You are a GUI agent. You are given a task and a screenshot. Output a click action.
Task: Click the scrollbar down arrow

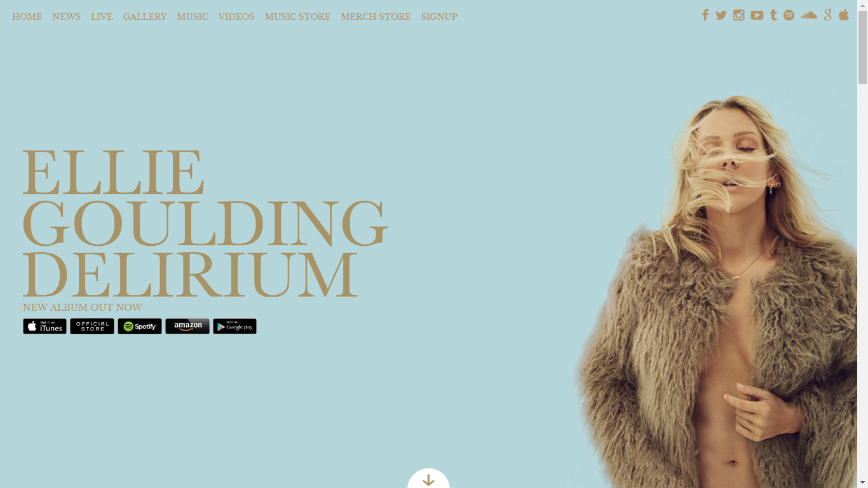click(x=862, y=482)
